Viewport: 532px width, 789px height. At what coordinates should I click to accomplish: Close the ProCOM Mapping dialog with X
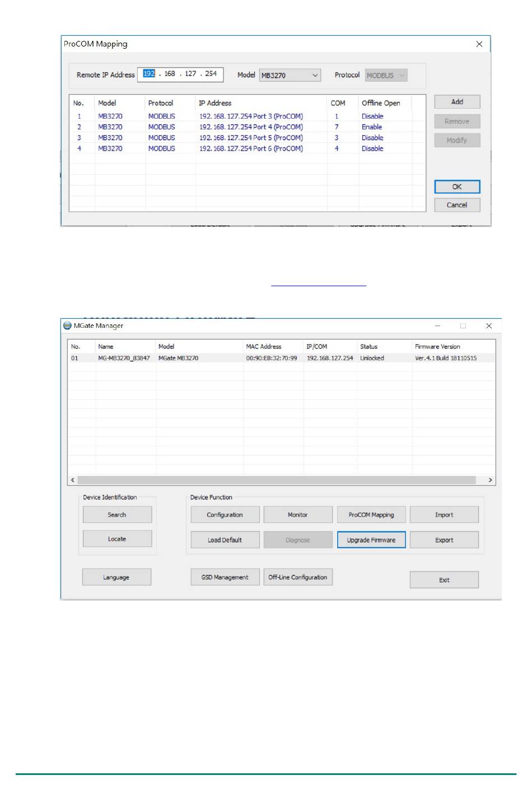pyautogui.click(x=479, y=44)
